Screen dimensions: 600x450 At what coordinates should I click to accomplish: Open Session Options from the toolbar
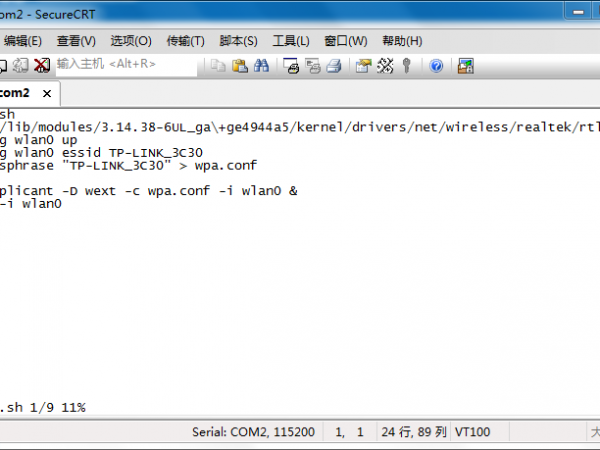tap(363, 65)
